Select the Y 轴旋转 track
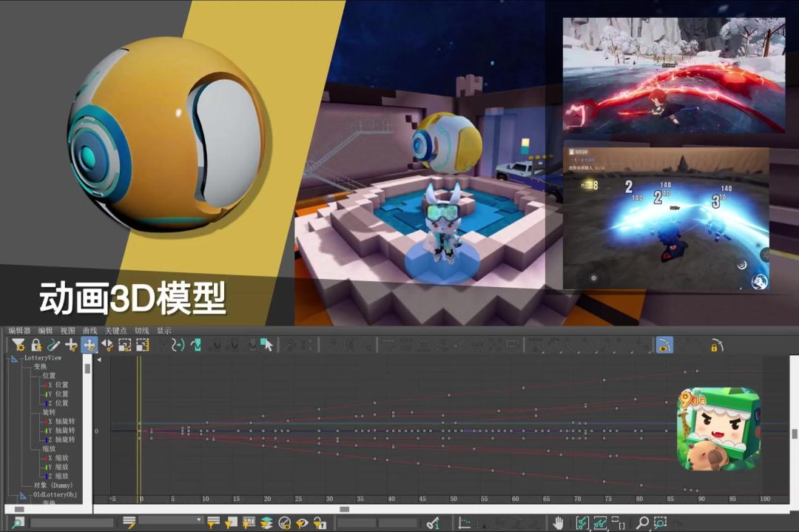This screenshot has height=532, width=799. tap(64, 431)
